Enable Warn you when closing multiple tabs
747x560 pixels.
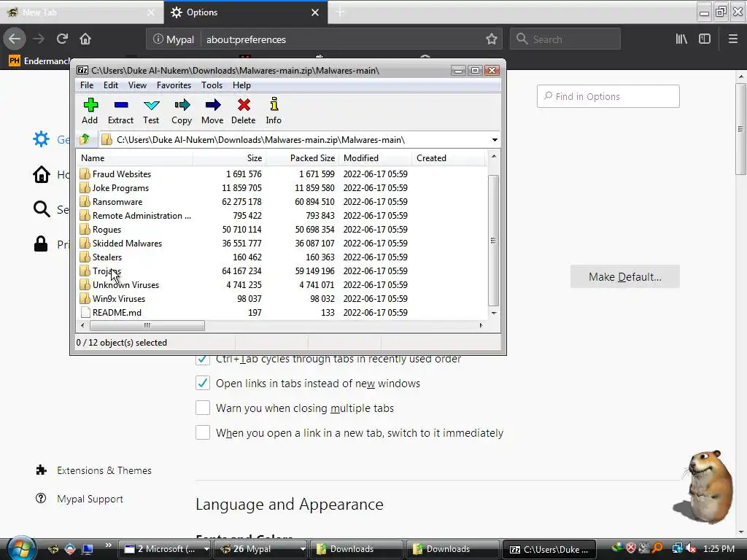click(203, 408)
